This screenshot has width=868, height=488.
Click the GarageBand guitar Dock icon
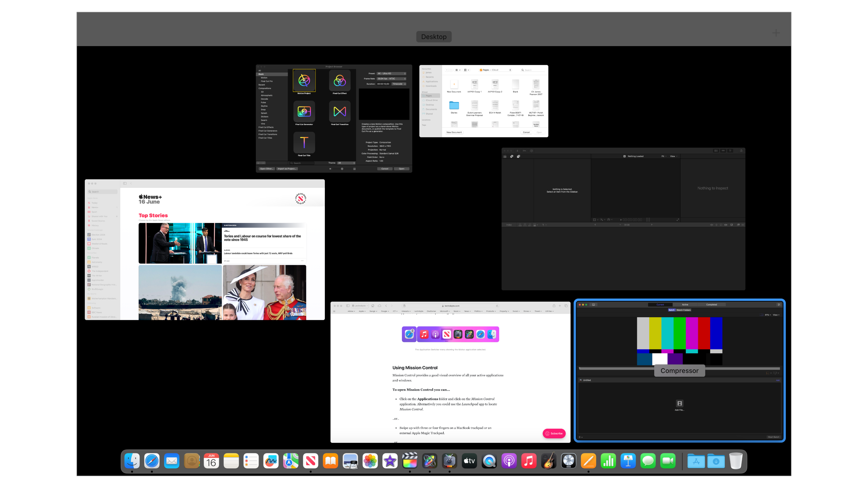(x=549, y=461)
